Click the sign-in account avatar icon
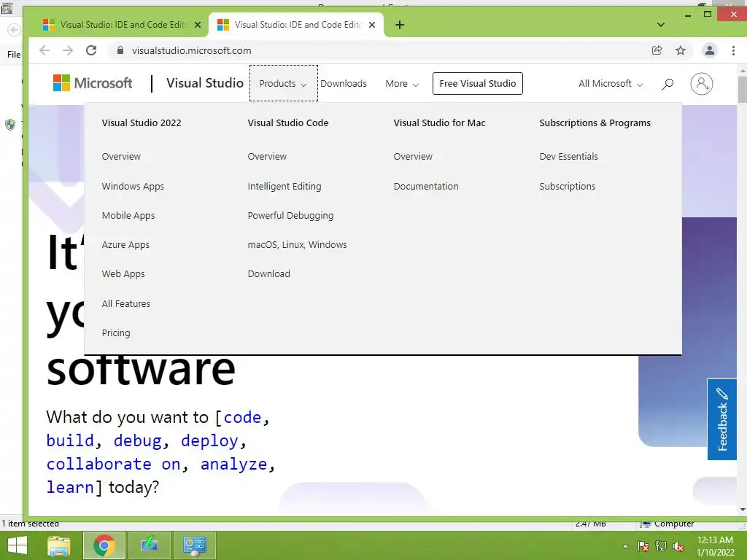This screenshot has width=747, height=560. point(701,84)
